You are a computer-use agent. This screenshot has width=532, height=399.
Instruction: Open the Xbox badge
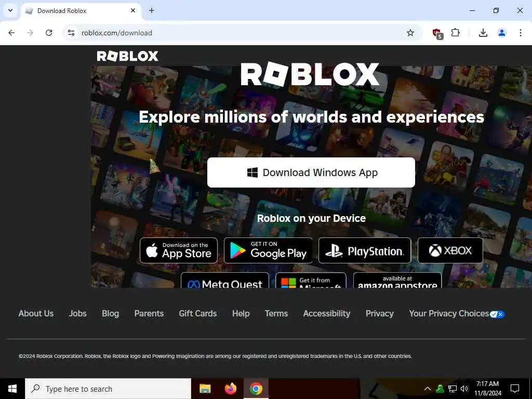pos(450,250)
